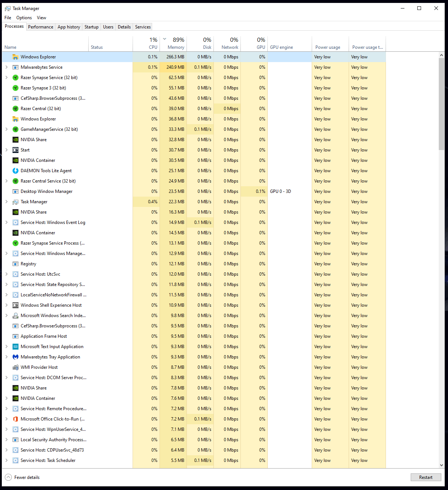Click the Razer Synapse Service (32 bit) icon

coord(16,78)
